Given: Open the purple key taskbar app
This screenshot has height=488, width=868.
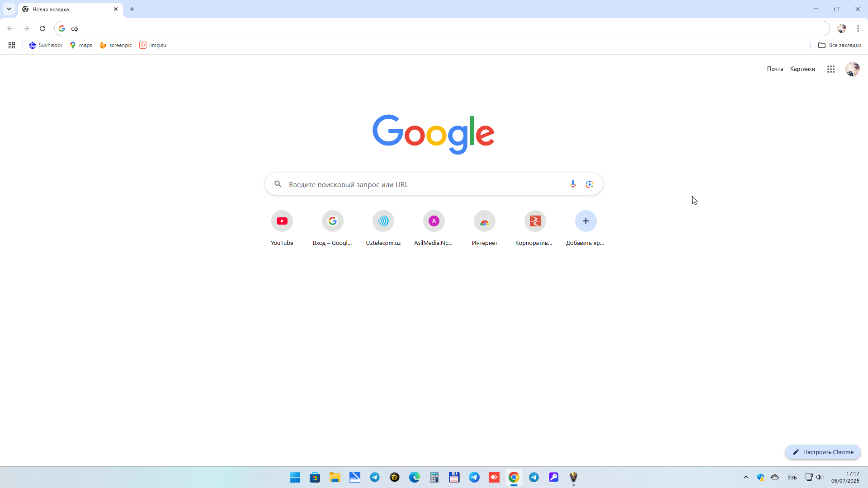Looking at the screenshot, I should coord(554,477).
